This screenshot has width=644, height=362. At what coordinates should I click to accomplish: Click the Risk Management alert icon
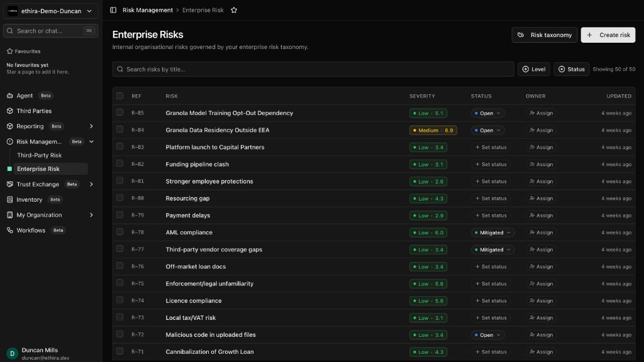tap(10, 141)
